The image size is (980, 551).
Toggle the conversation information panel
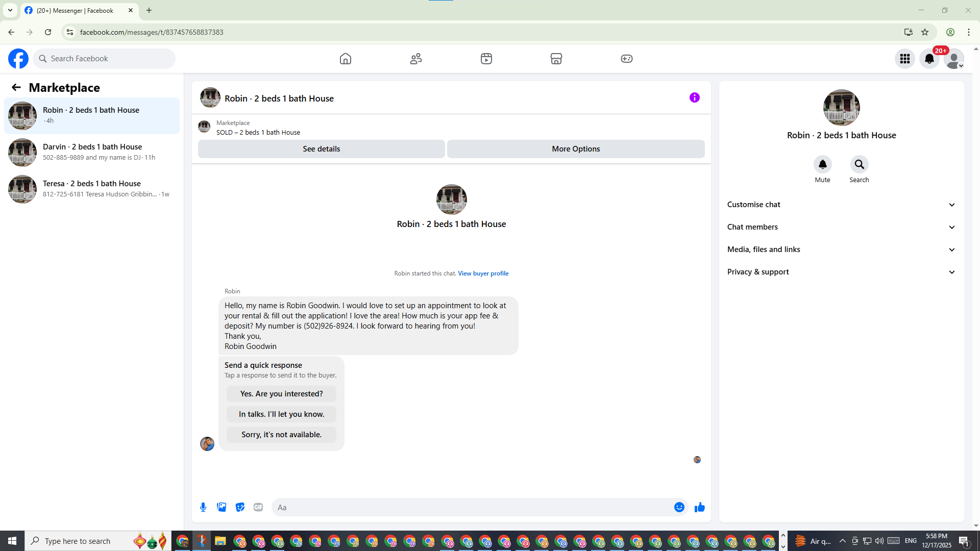coord(694,97)
